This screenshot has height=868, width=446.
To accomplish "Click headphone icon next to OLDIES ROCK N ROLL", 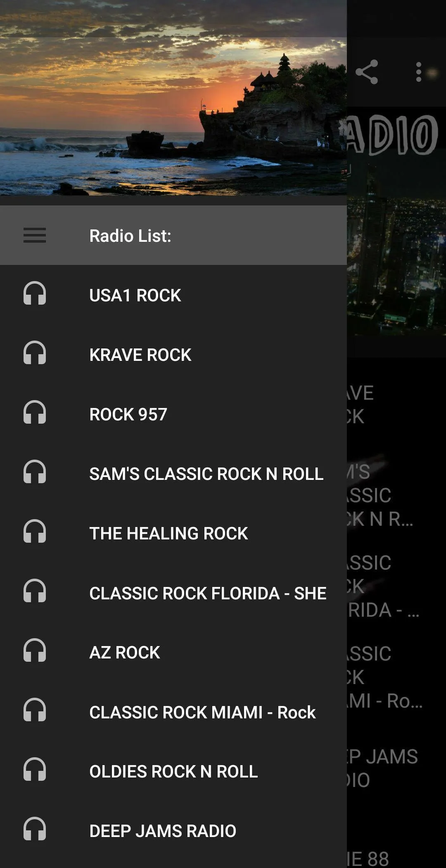I will coord(35,769).
